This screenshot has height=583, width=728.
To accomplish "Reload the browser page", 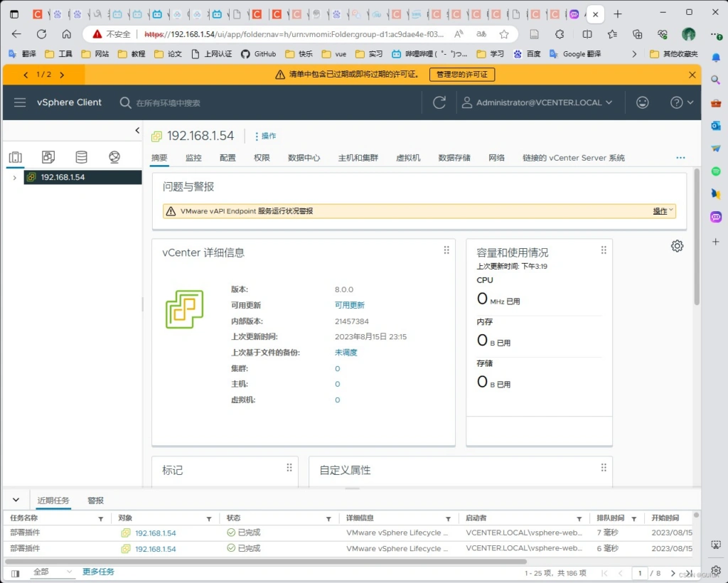I will point(41,34).
